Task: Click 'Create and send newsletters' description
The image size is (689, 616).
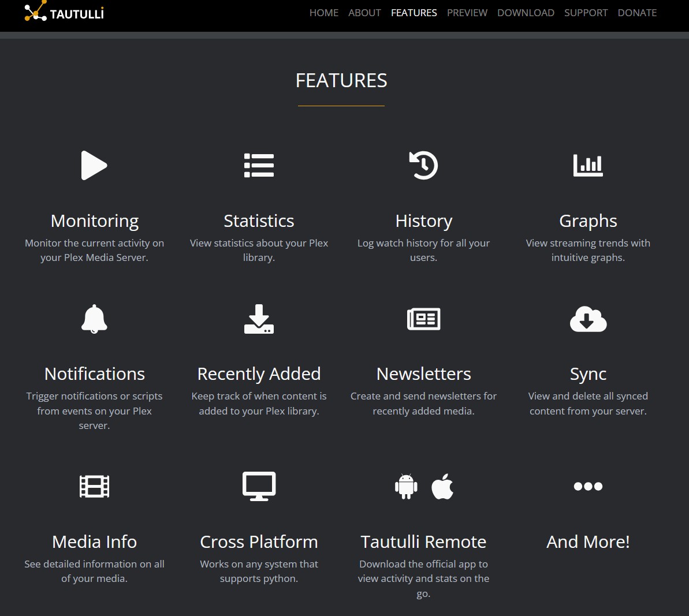Action: (x=423, y=404)
